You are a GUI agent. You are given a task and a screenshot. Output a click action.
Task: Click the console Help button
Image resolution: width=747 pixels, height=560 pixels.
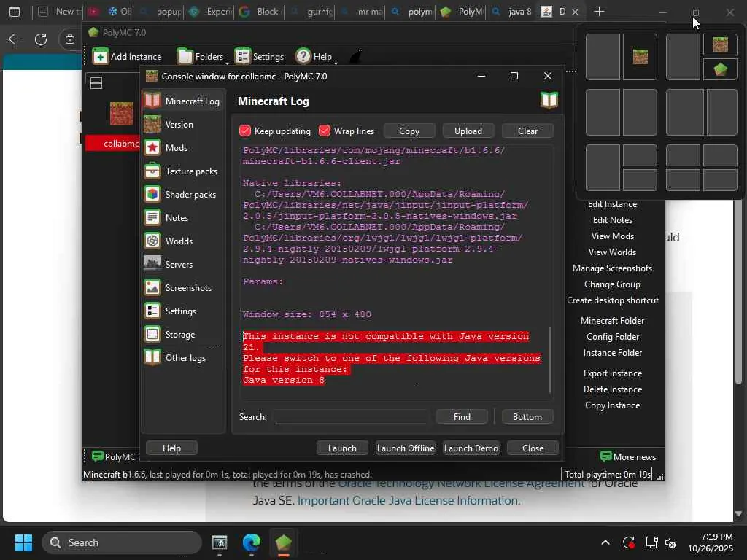point(171,448)
